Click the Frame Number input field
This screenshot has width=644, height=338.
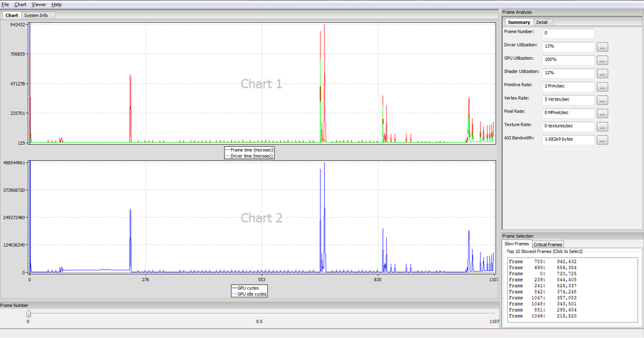click(569, 33)
